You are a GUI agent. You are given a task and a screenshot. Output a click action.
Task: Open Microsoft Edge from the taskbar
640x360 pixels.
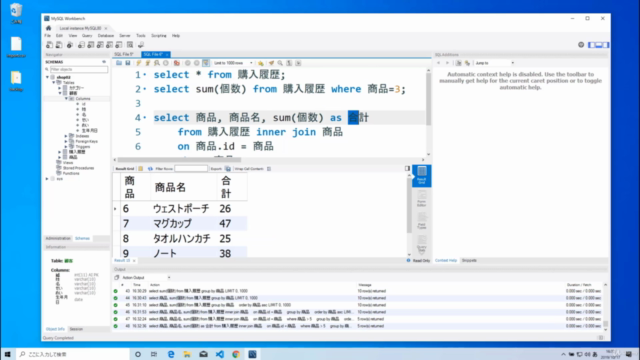(171, 354)
